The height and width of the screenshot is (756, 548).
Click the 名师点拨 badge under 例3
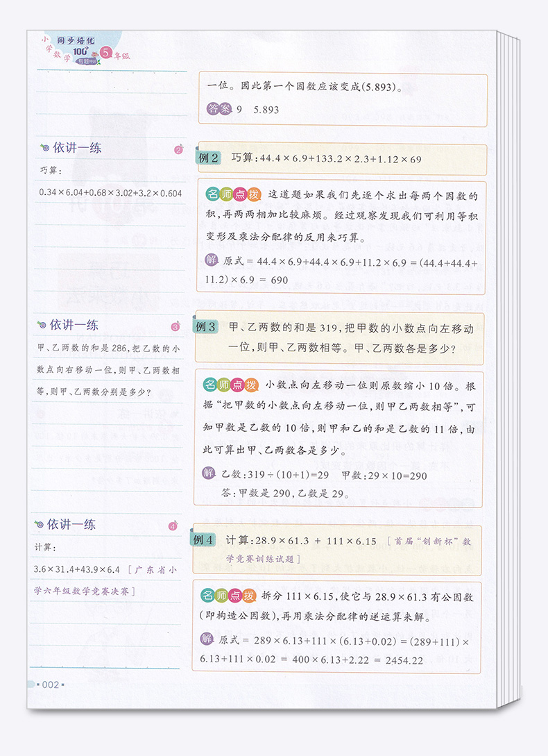[231, 385]
